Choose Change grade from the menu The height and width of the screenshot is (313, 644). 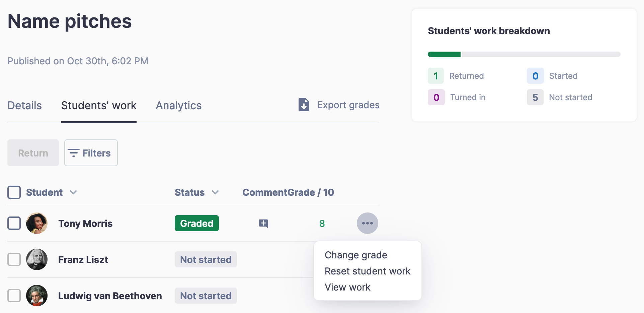pos(355,255)
